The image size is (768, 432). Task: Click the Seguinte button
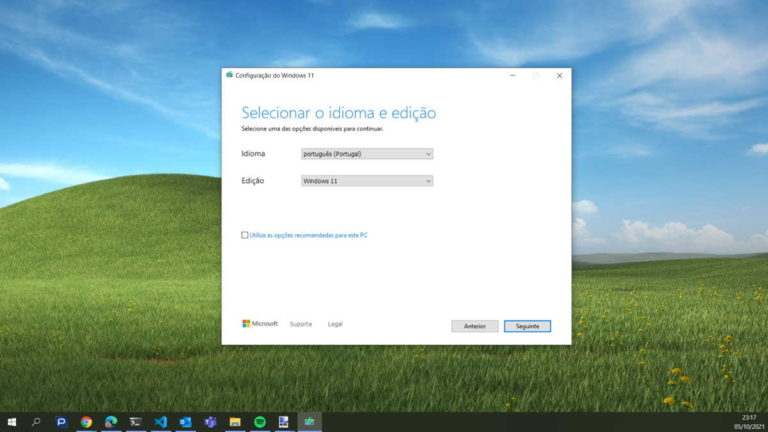coord(527,326)
